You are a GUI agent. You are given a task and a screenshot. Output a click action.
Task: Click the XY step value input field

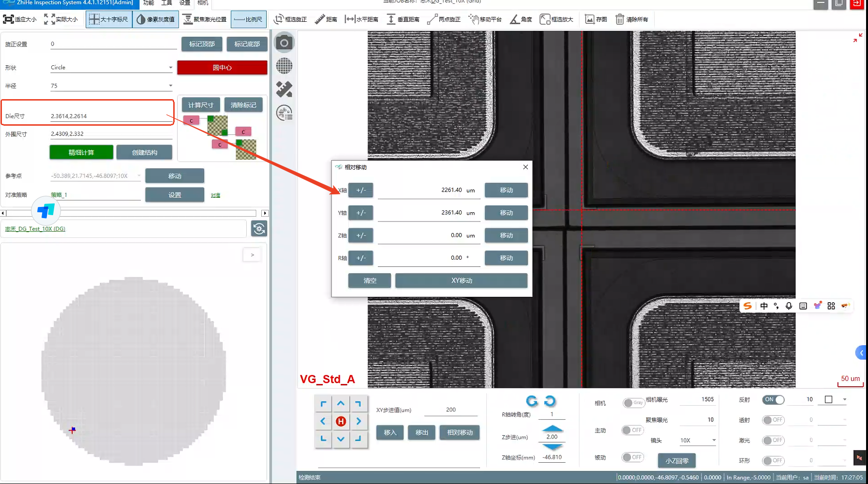tap(450, 410)
